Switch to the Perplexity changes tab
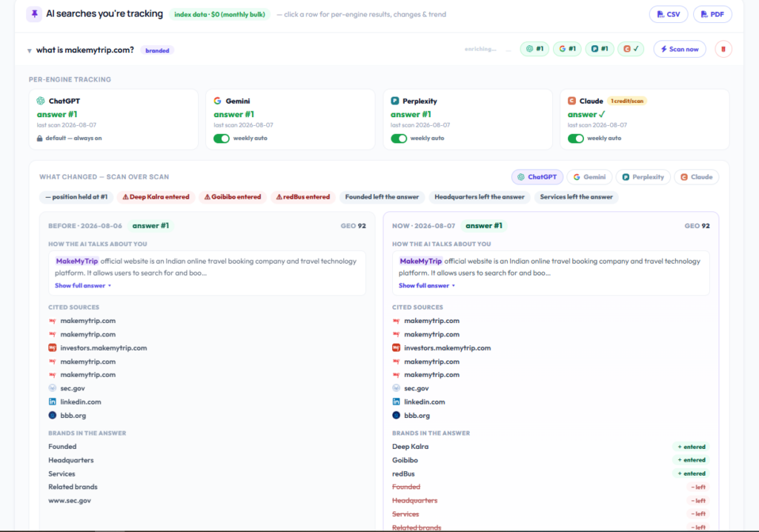Viewport: 759px width, 532px height. [x=643, y=177]
